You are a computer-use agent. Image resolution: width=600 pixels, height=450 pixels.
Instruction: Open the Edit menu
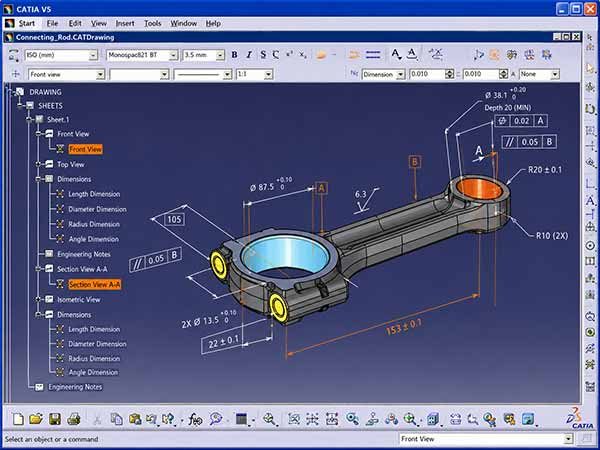75,23
